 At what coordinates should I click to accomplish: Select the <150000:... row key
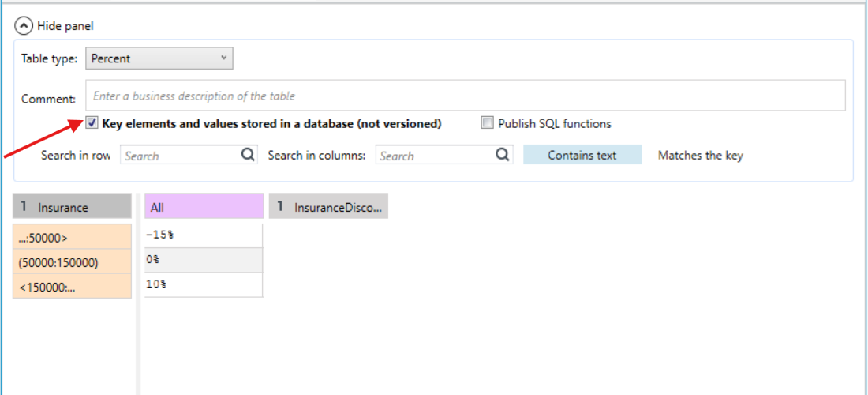click(x=72, y=287)
